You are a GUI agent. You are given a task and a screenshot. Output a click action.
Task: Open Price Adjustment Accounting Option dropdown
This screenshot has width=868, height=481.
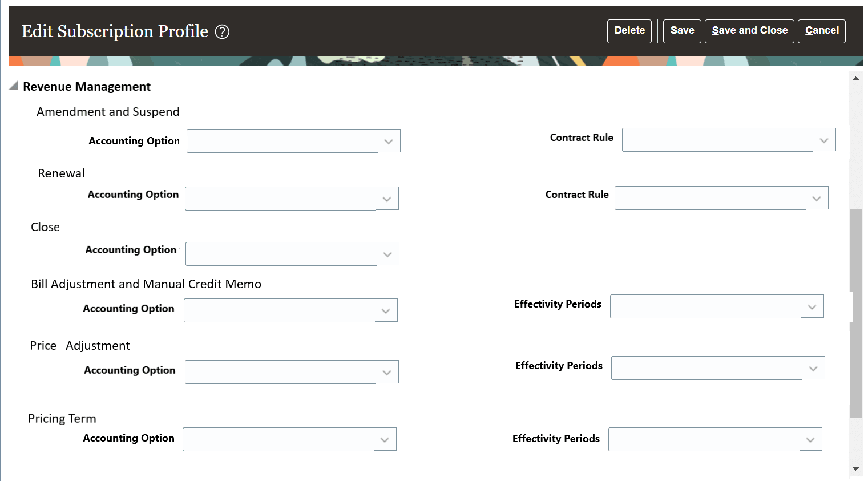pyautogui.click(x=292, y=372)
